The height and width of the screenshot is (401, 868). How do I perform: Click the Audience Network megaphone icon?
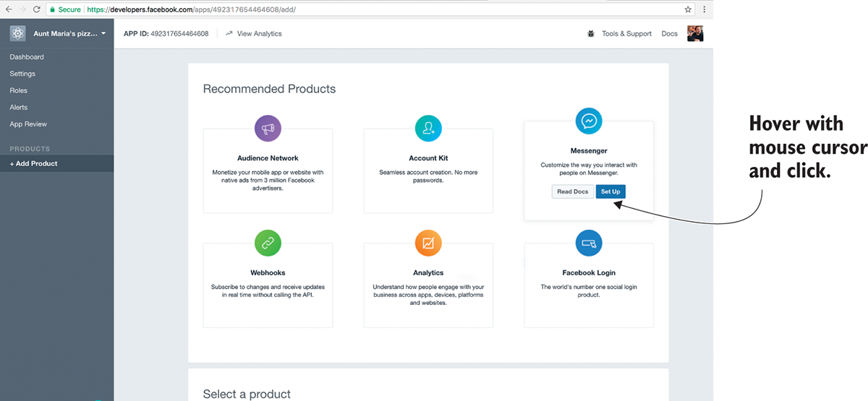(x=268, y=129)
